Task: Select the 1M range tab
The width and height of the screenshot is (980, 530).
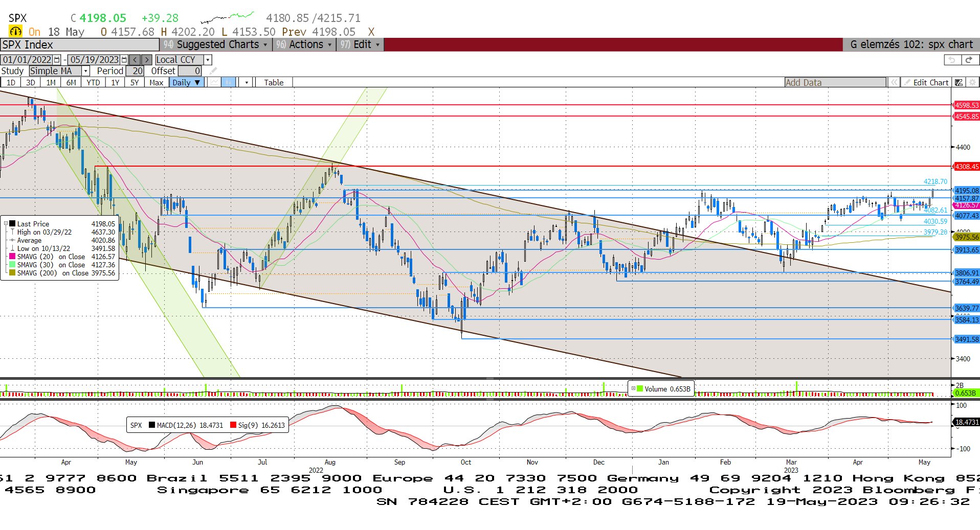Action: tap(51, 82)
